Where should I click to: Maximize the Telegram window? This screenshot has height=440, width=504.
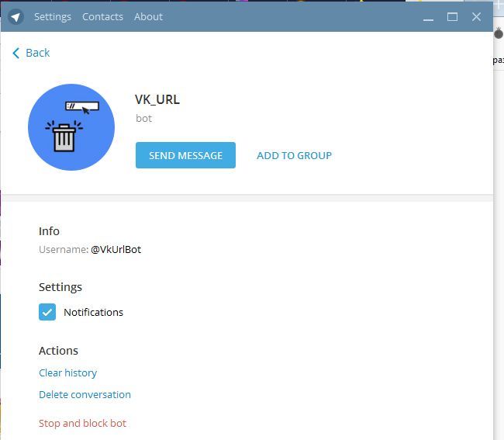click(452, 17)
